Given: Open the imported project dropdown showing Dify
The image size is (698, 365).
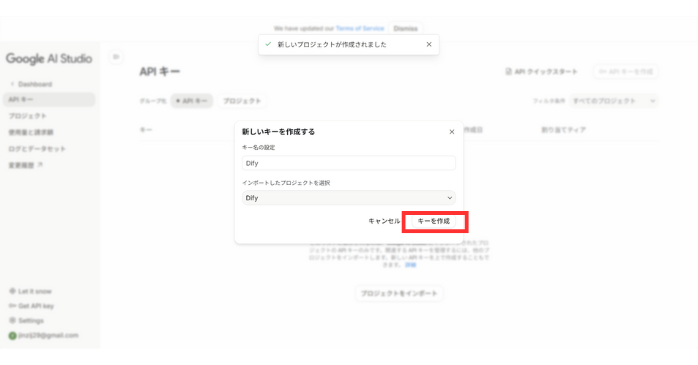Looking at the screenshot, I should click(x=349, y=198).
